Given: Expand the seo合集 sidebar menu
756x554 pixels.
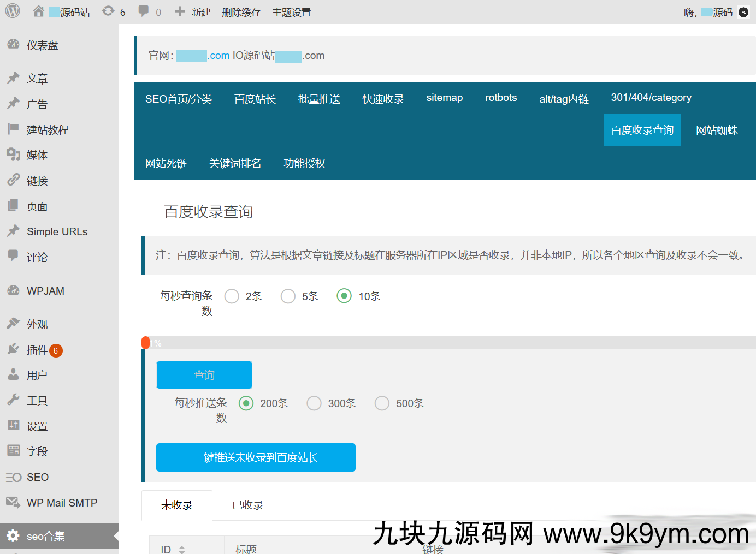Looking at the screenshot, I should click(x=45, y=536).
